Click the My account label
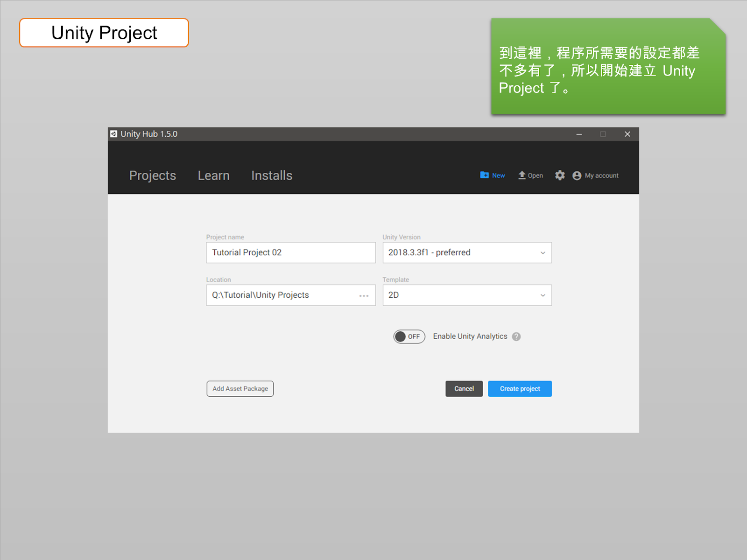The height and width of the screenshot is (560, 747). click(x=601, y=175)
